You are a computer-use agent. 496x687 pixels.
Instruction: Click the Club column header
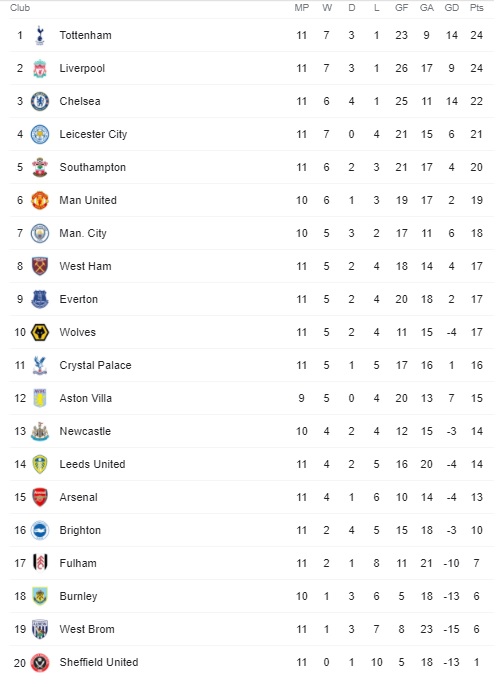point(20,8)
